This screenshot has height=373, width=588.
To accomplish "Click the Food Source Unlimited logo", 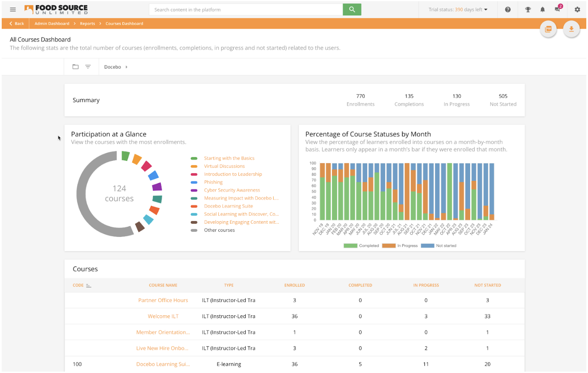I will 56,9.
